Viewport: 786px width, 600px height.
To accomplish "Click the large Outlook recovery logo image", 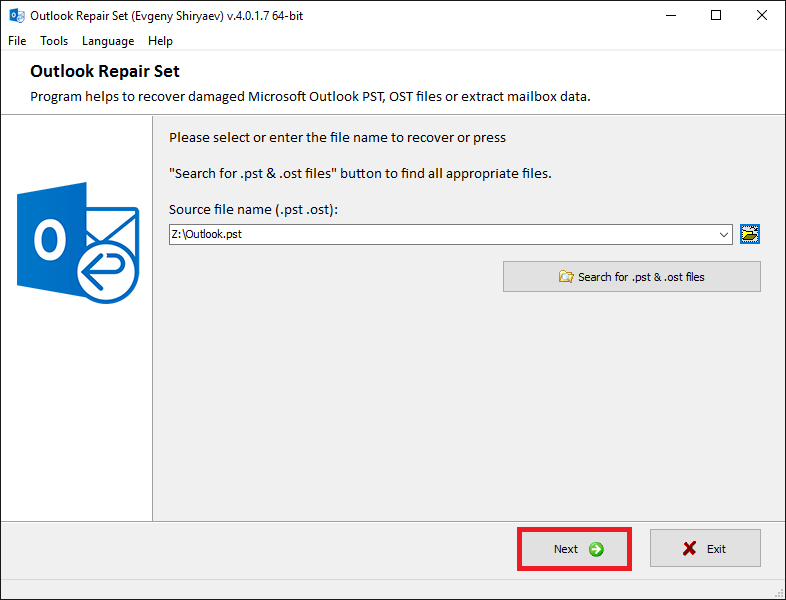I will (x=78, y=243).
